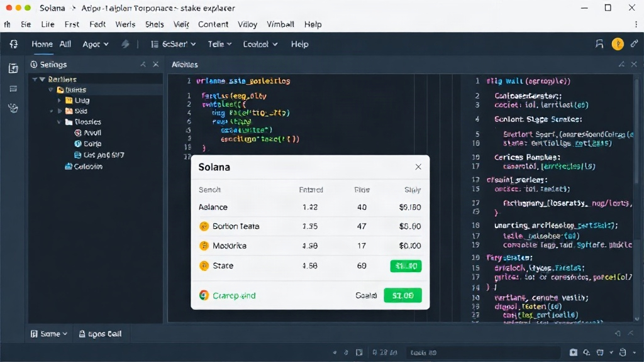Click the orange circular account icon
This screenshot has width=644, height=362.
point(618,44)
